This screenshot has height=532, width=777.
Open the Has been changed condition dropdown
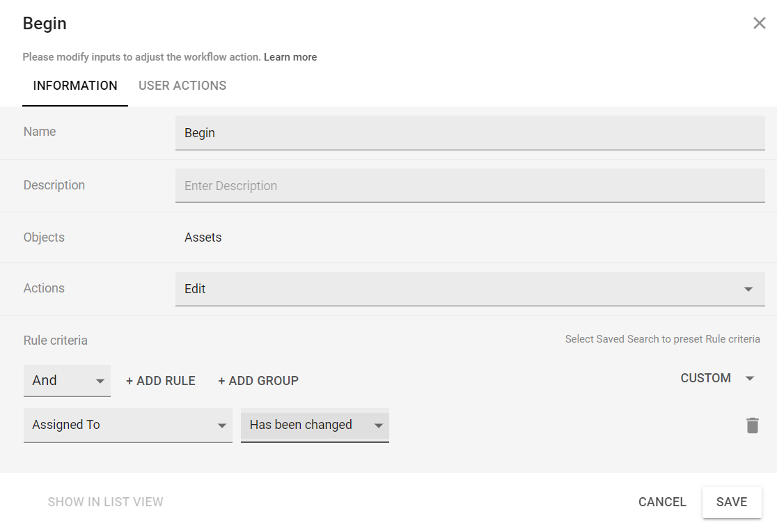pos(315,425)
